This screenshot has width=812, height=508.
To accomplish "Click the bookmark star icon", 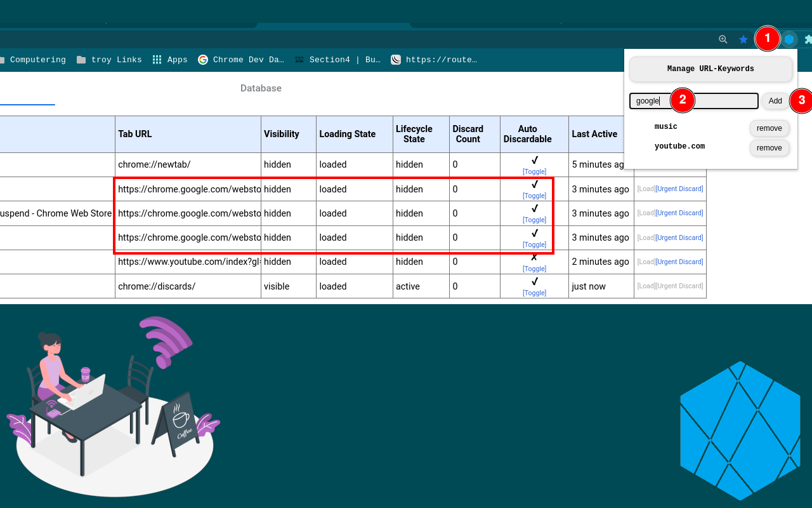I will (x=743, y=39).
